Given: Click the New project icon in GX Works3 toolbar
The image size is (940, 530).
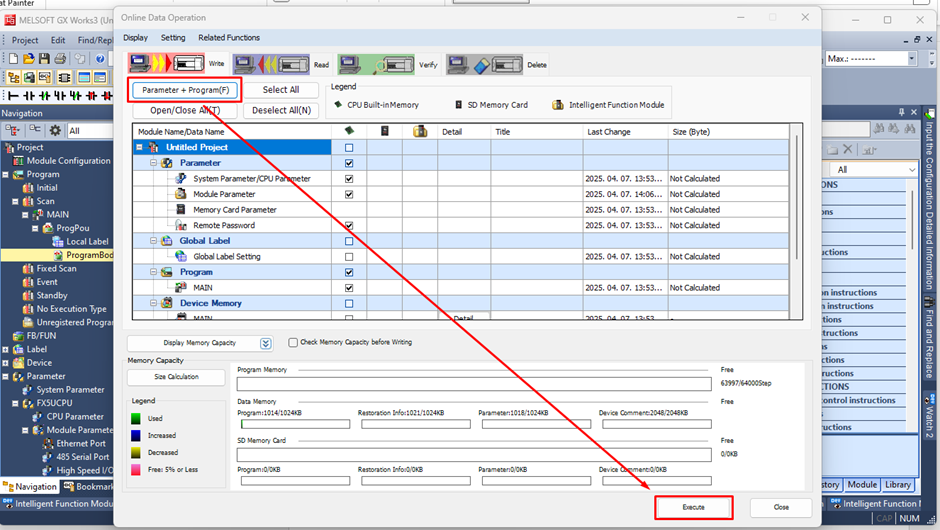Looking at the screenshot, I should point(13,58).
